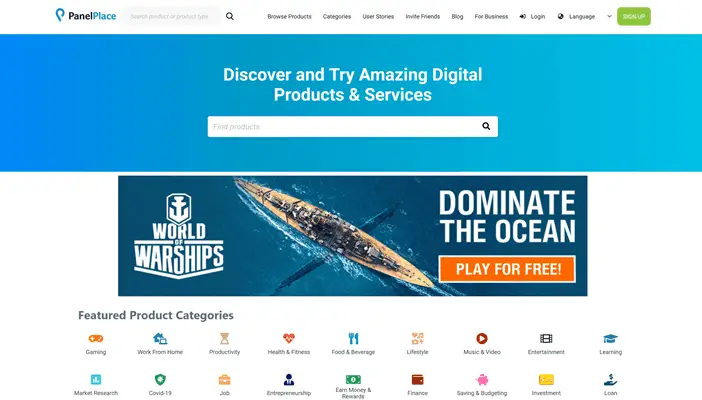Open the Health & Fitness heart icon
The width and height of the screenshot is (702, 400).
click(289, 338)
